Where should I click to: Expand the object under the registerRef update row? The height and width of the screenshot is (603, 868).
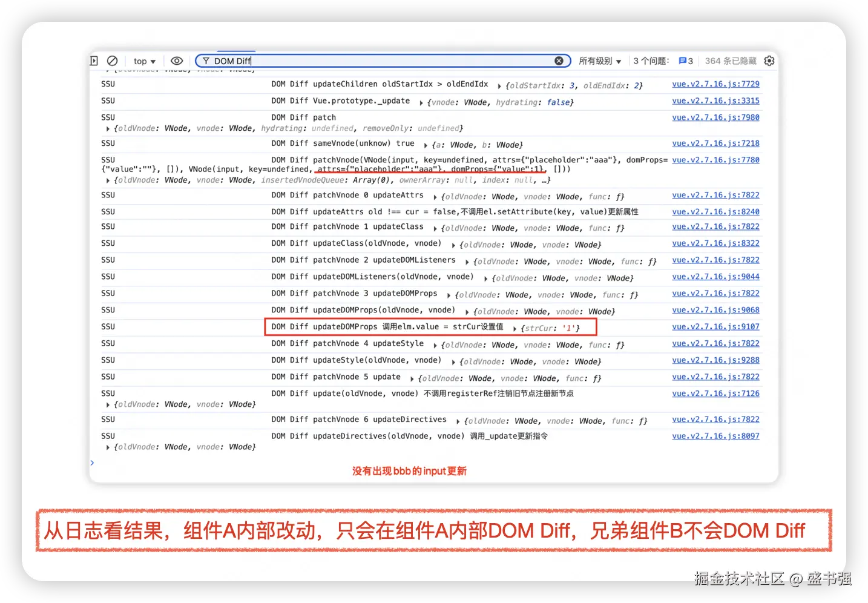[108, 404]
